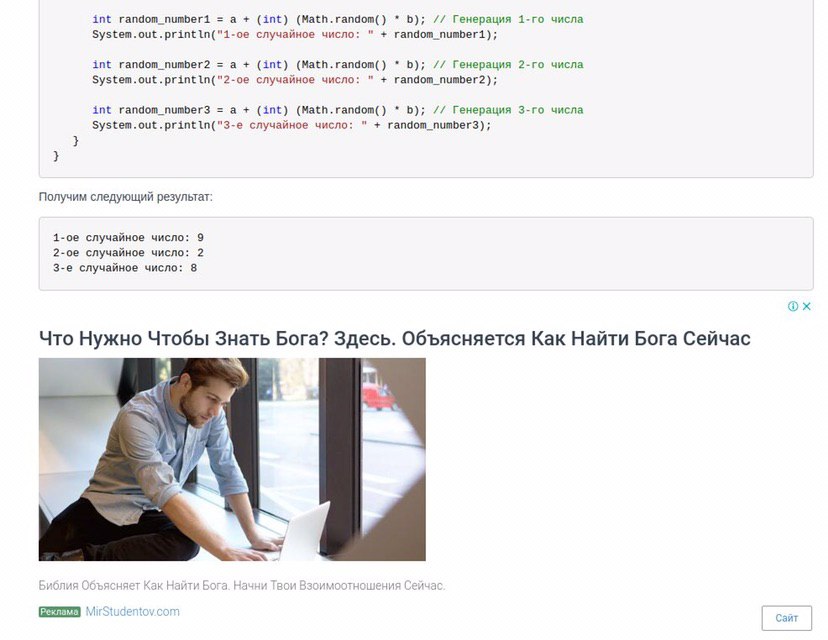Open the MirStudentov.com link
The image size is (828, 640).
tap(133, 611)
